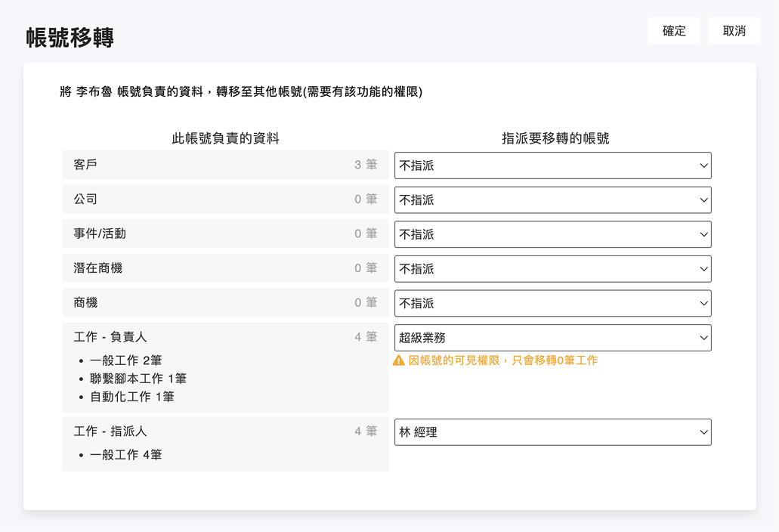Click the 自動化工作 1筆 list item
Image resolution: width=779 pixels, height=532 pixels.
(x=131, y=397)
